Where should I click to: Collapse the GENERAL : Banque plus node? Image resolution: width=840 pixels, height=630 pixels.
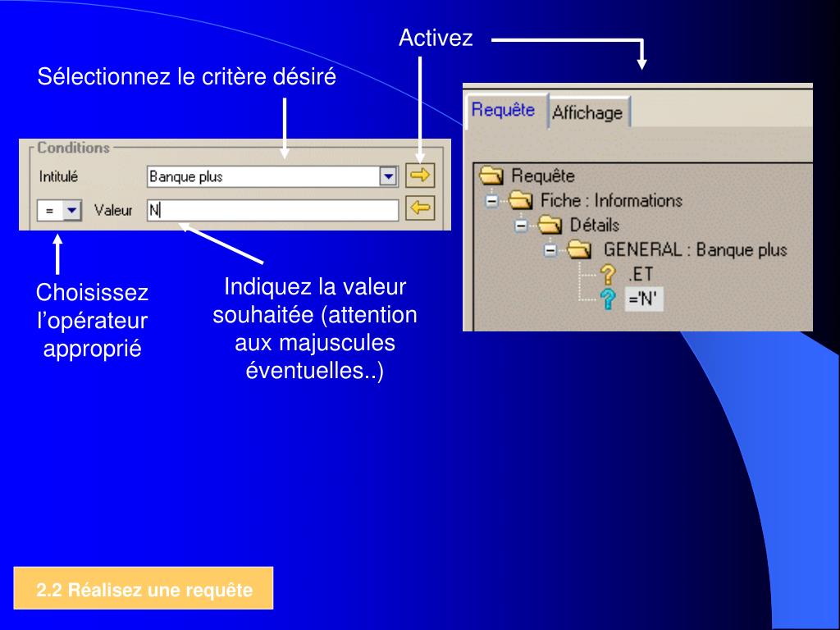coord(550,249)
